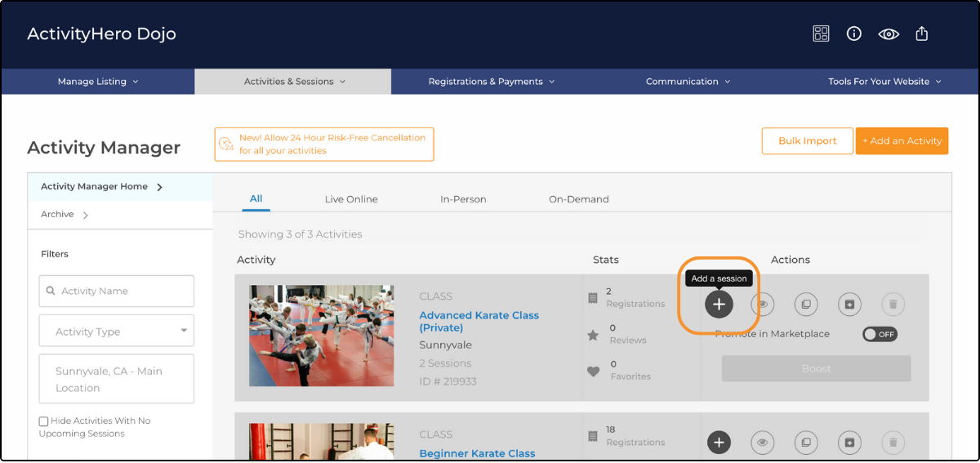The height and width of the screenshot is (463, 980).
Task: Click the + Add an Activity button
Action: click(902, 140)
